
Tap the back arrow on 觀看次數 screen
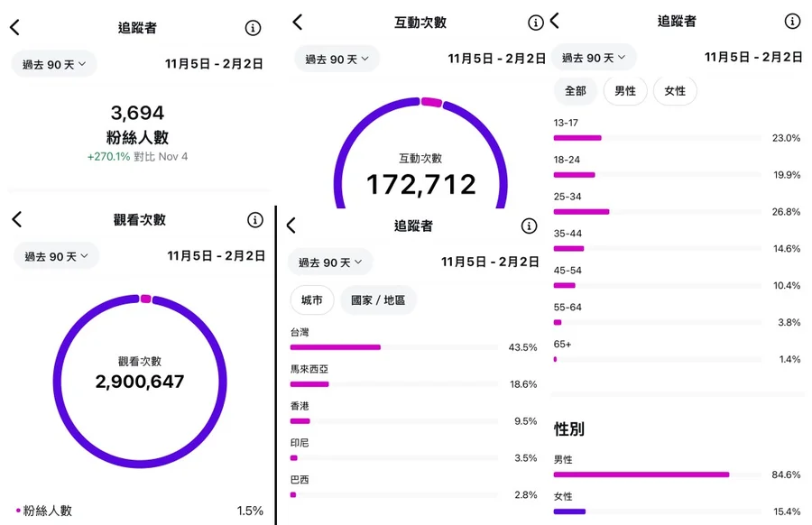click(16, 219)
